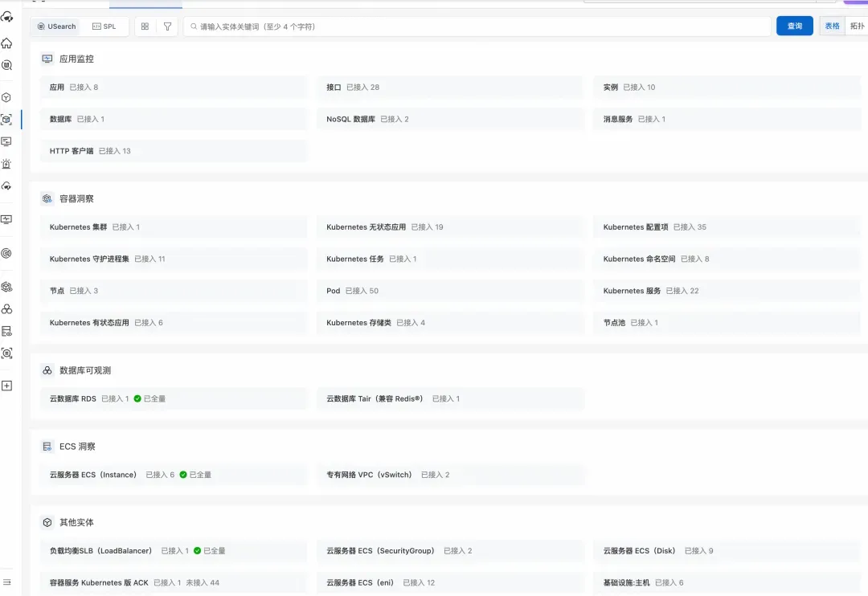Open the 实例 entity card
Screen dimensions: 868x596
click(727, 87)
